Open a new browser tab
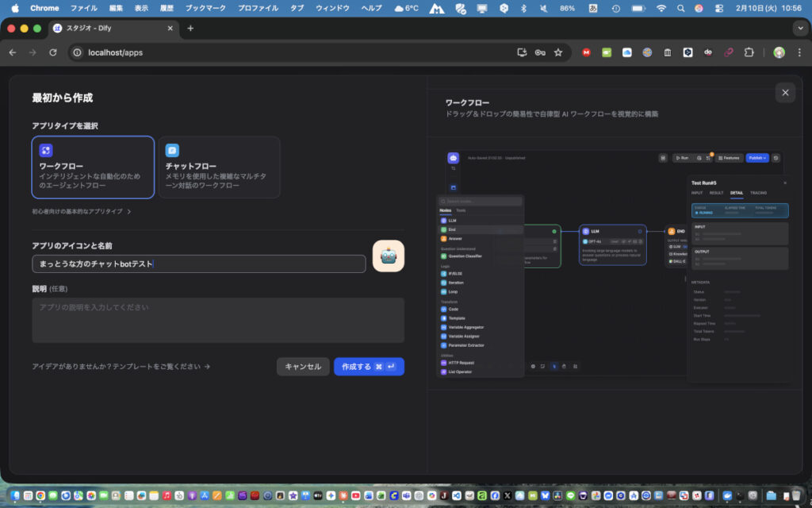The height and width of the screenshot is (508, 812). point(190,28)
